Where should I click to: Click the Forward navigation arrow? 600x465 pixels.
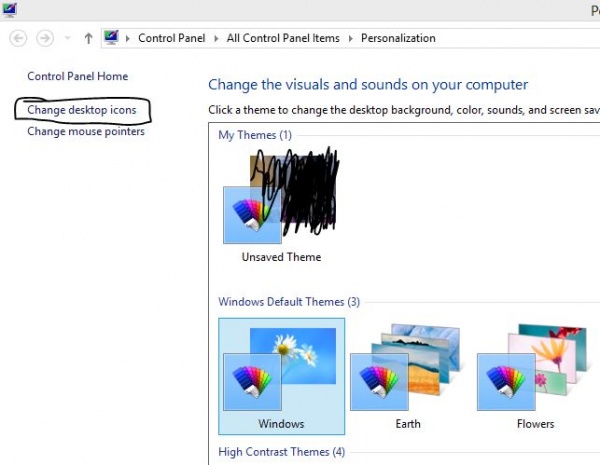tap(45, 38)
